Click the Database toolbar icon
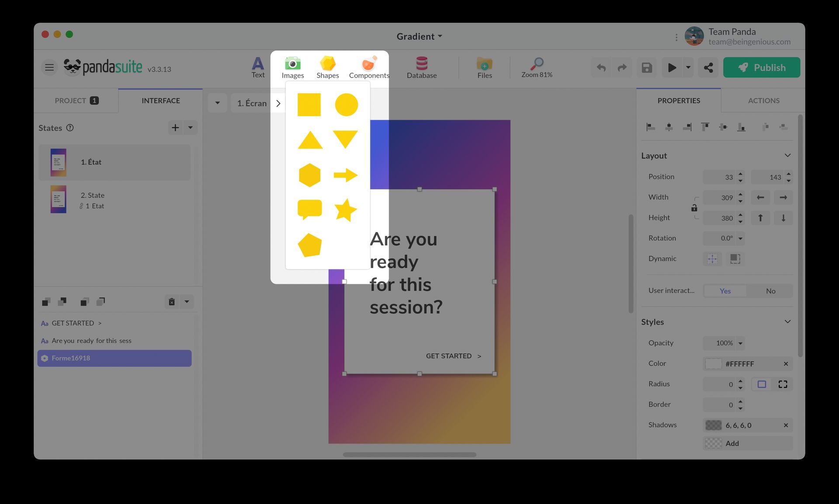Screen dimensions: 839x504 coord(421,67)
